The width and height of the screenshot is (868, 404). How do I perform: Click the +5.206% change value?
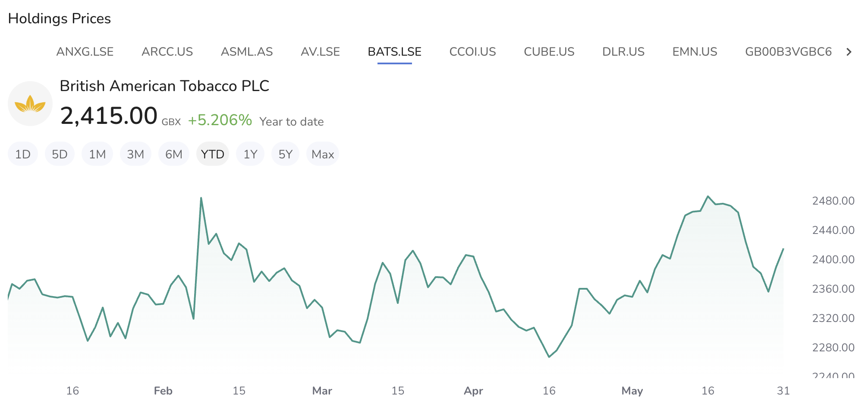pyautogui.click(x=220, y=120)
